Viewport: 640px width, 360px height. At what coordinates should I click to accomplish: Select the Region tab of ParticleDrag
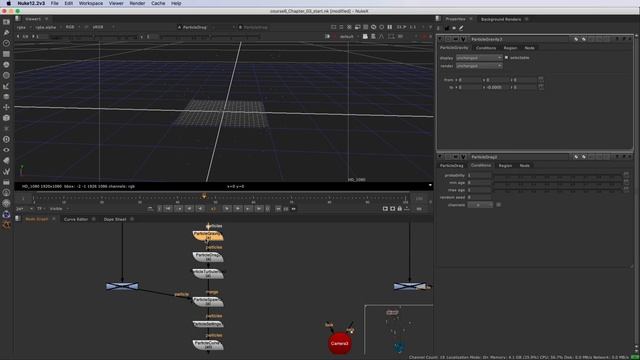(x=505, y=165)
